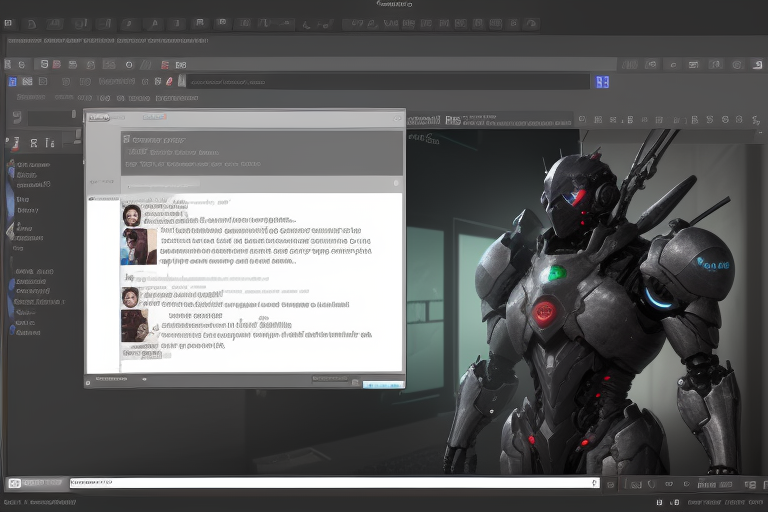Viewport: 768px width, 512px height.
Task: Click the blue square icon at far left of the toolbar
Action: point(12,82)
